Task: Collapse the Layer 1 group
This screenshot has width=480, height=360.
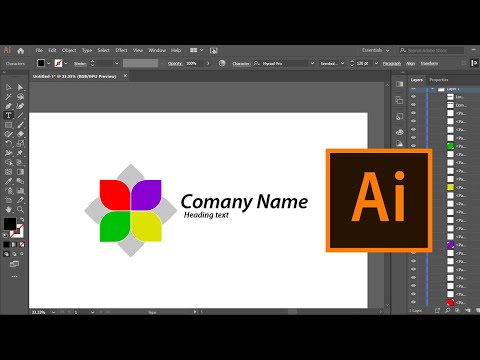Action: tap(432, 89)
